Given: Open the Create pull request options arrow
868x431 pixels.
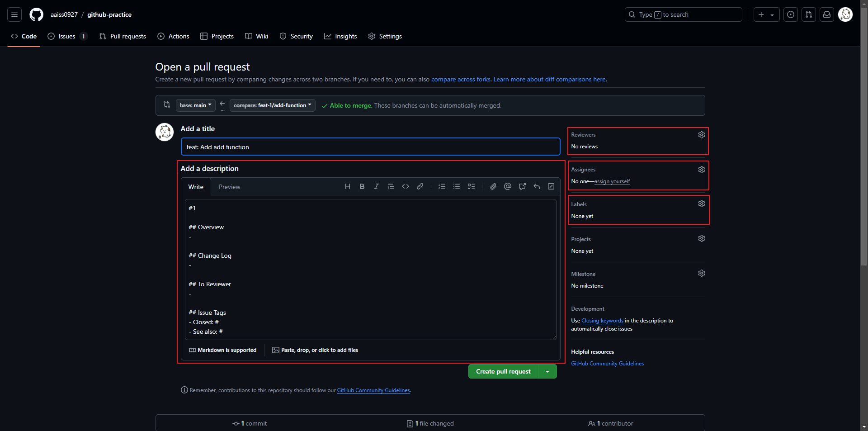Looking at the screenshot, I should coord(547,371).
